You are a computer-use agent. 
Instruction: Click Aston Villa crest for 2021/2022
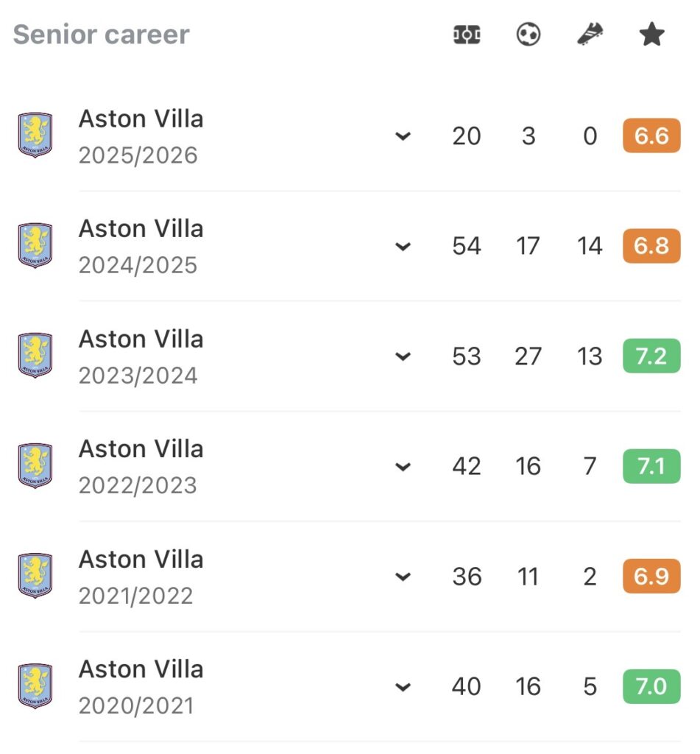pos(35,577)
